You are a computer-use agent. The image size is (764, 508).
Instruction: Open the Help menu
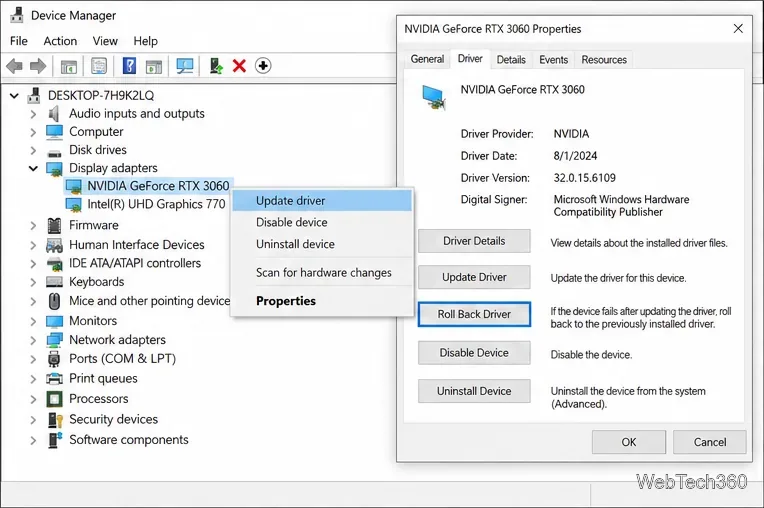pyautogui.click(x=145, y=41)
